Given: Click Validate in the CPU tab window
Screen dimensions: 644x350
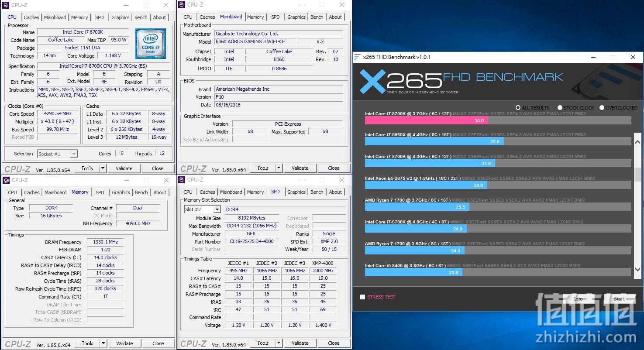Looking at the screenshot, I should (x=124, y=168).
